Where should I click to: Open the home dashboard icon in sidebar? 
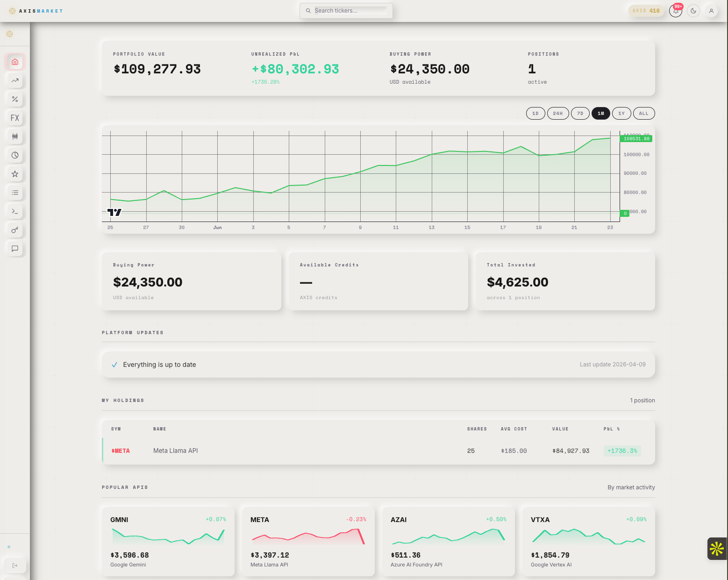point(15,62)
